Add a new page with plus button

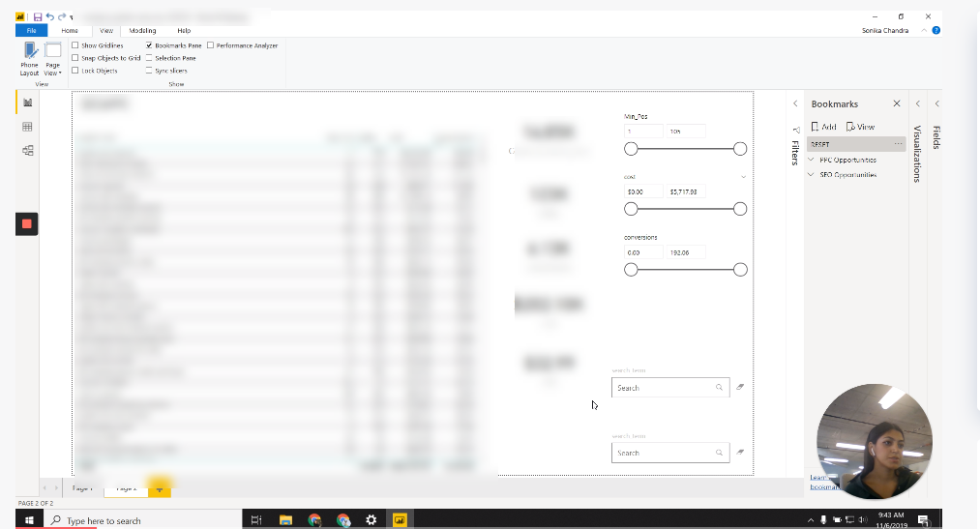[159, 488]
